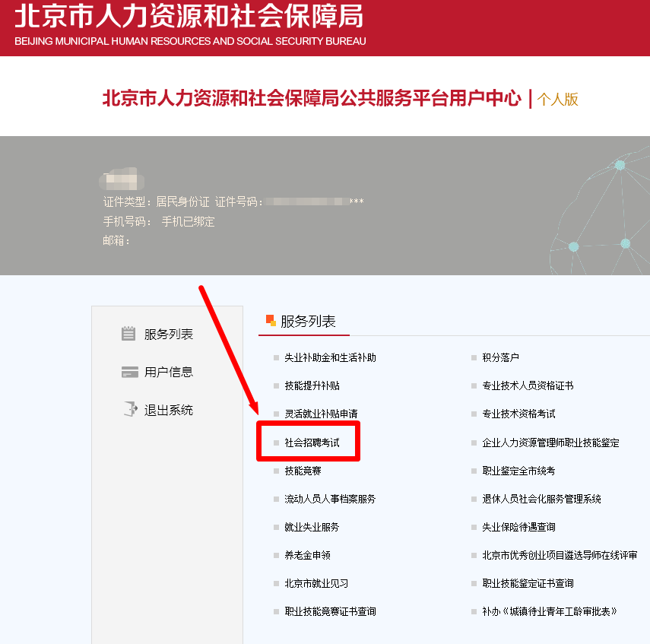Viewport: 650px width, 644px height.
Task: Open 失业保险待遇查询 service
Action: coord(518,527)
